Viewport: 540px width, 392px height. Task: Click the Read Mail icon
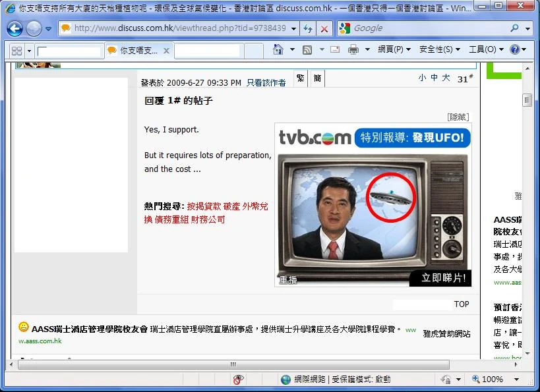click(335, 49)
